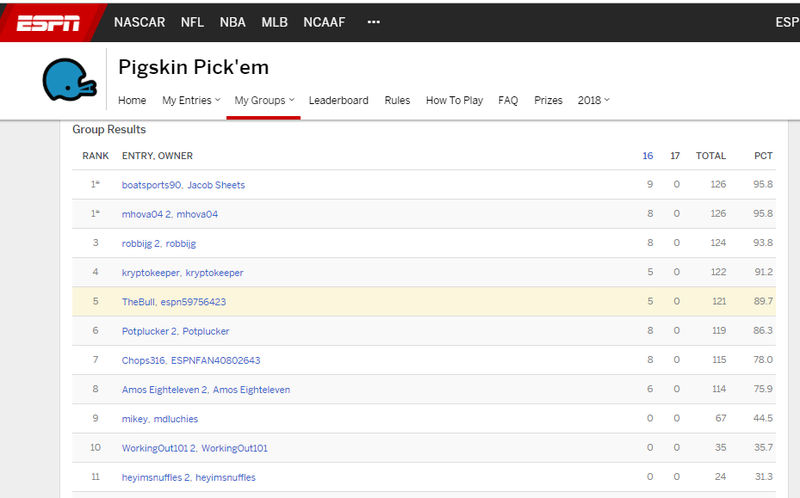Expand the My Groups dropdown
Screen dimensions: 800x498
pyautogui.click(x=264, y=101)
